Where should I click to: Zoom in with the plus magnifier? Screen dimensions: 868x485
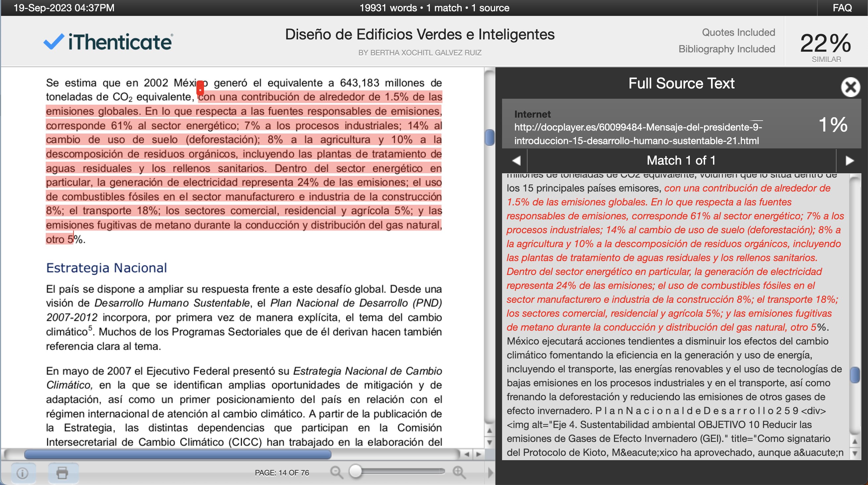coord(459,472)
